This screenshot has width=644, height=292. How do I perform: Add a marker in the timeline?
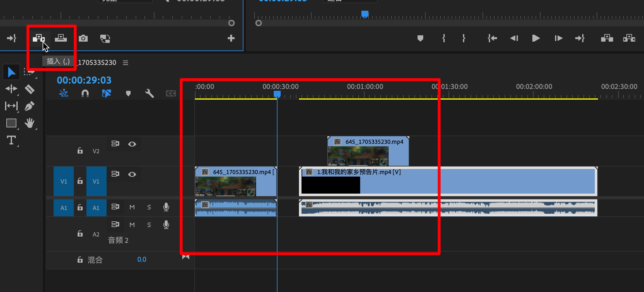click(x=128, y=93)
